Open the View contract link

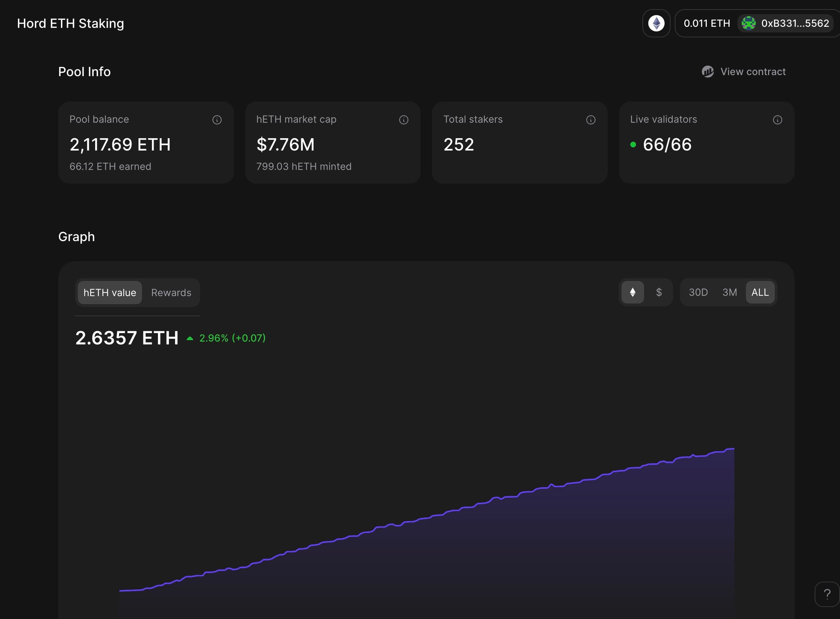[753, 72]
